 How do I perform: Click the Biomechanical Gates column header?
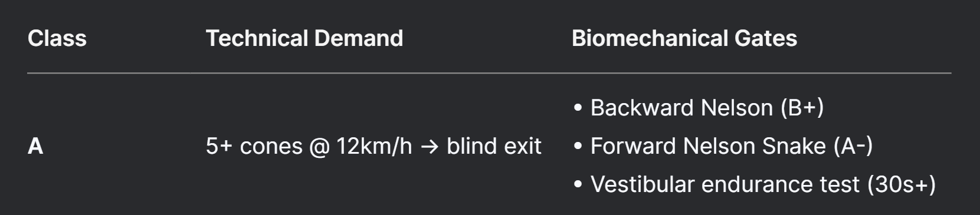684,38
